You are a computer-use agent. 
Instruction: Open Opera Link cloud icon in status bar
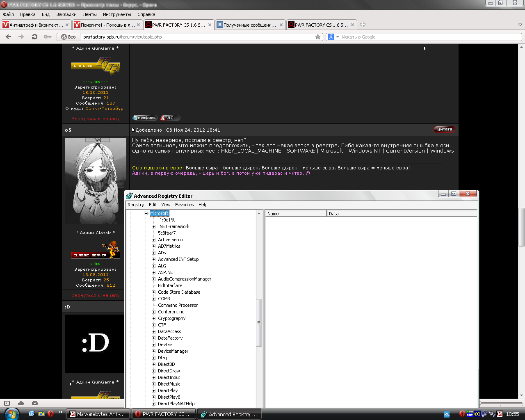(x=21, y=403)
